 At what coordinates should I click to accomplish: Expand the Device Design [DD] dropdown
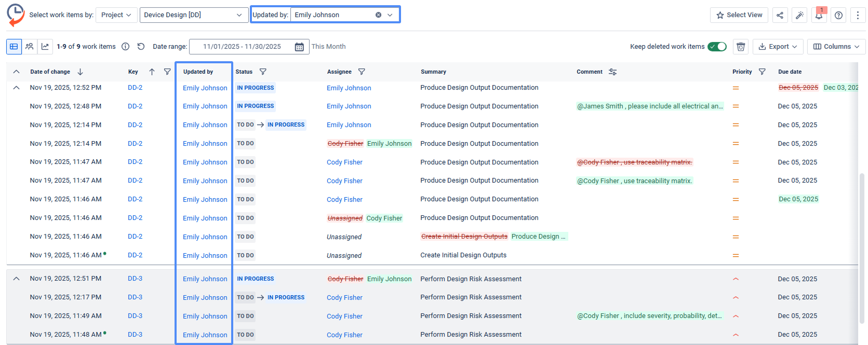pyautogui.click(x=193, y=15)
